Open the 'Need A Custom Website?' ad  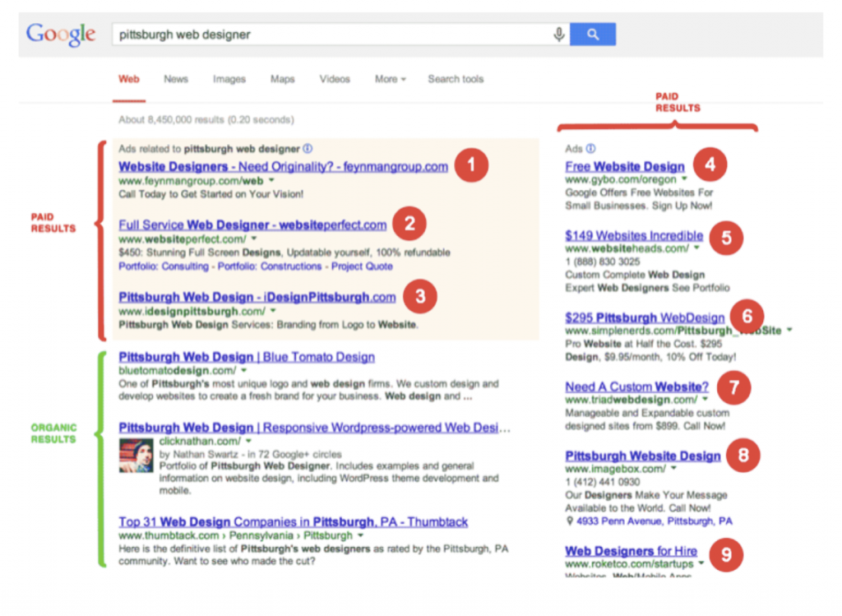(637, 387)
